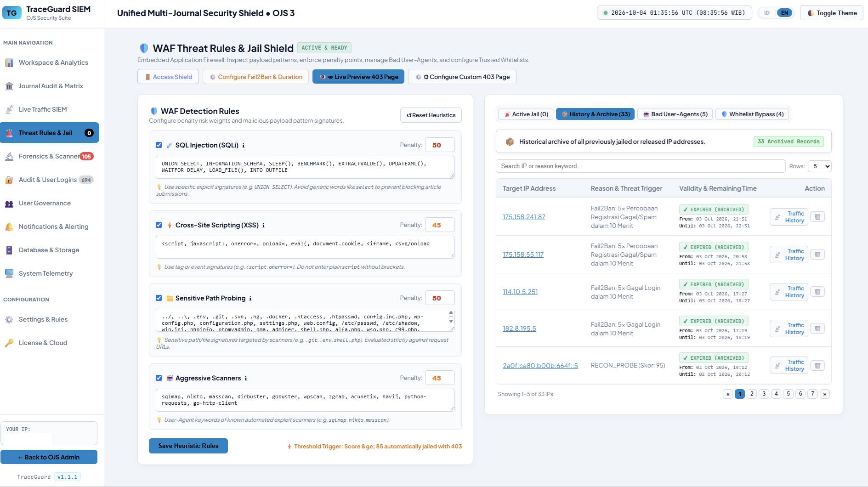The height and width of the screenshot is (487, 868).
Task: Show info icon for Cross-Site Scripting
Action: 263,225
